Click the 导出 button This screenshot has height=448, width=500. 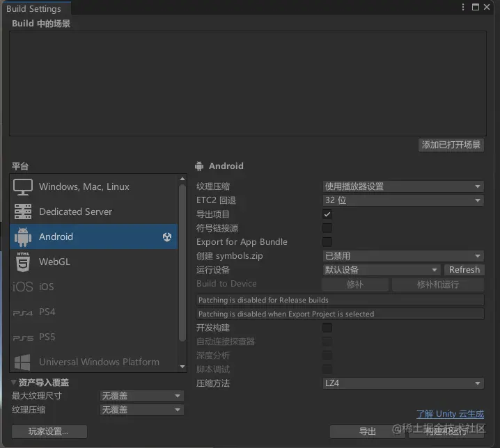[368, 431]
